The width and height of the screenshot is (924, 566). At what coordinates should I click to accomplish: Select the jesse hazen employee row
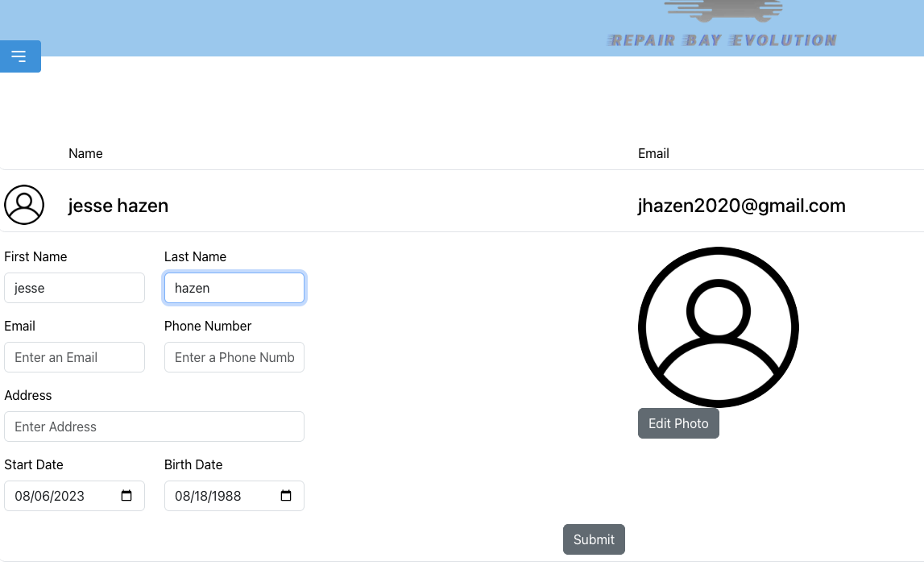[322, 205]
